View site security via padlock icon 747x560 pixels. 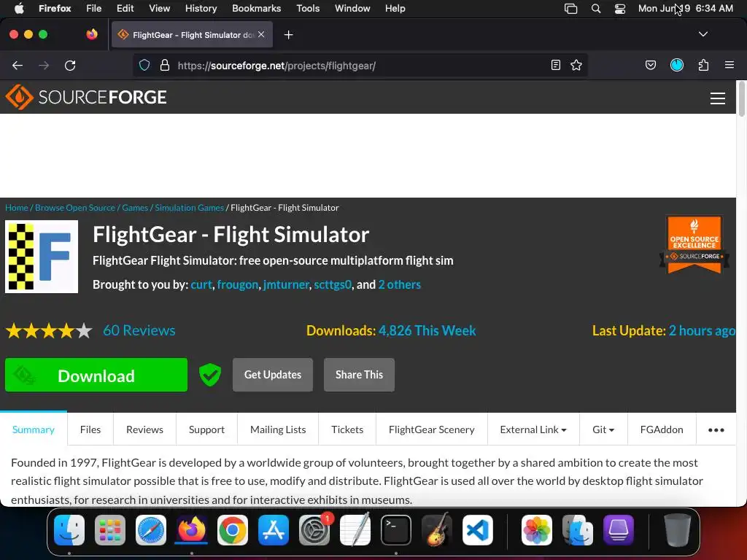point(165,65)
